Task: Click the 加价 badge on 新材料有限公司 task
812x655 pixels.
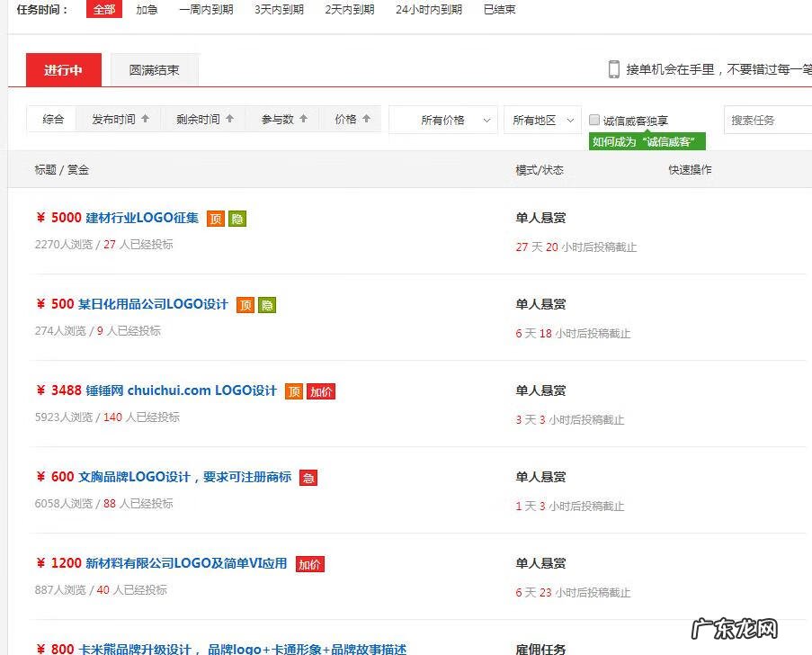Action: (x=309, y=564)
